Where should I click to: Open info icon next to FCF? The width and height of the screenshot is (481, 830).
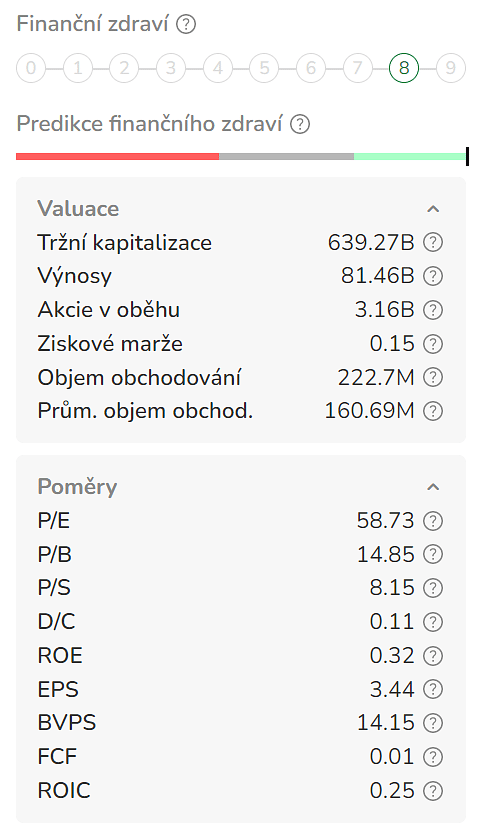pyautogui.click(x=433, y=757)
